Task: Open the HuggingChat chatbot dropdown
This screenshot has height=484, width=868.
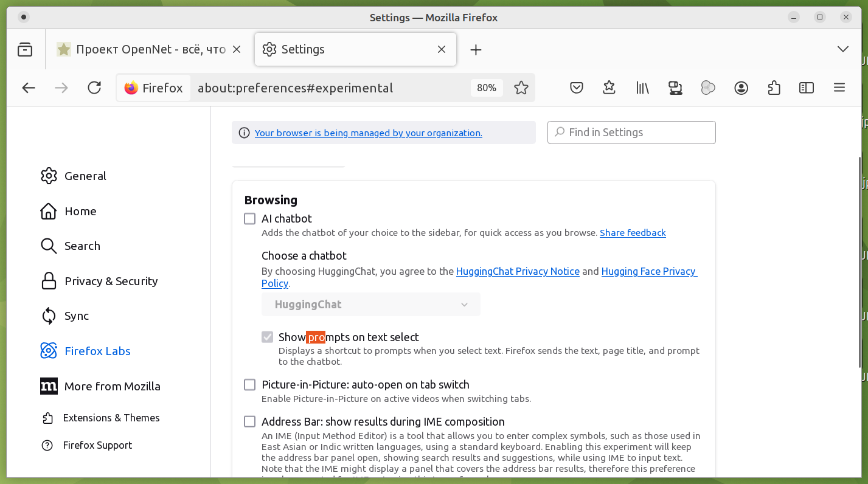Action: pyautogui.click(x=371, y=305)
